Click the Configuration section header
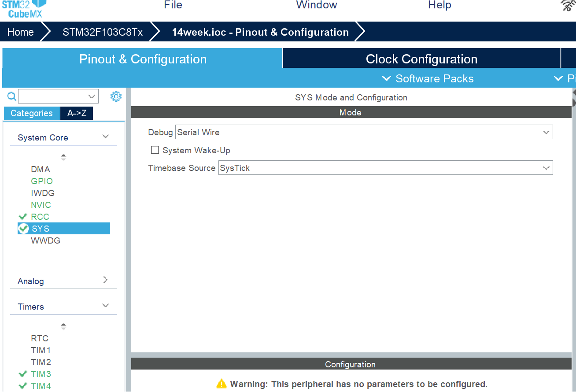 351,364
